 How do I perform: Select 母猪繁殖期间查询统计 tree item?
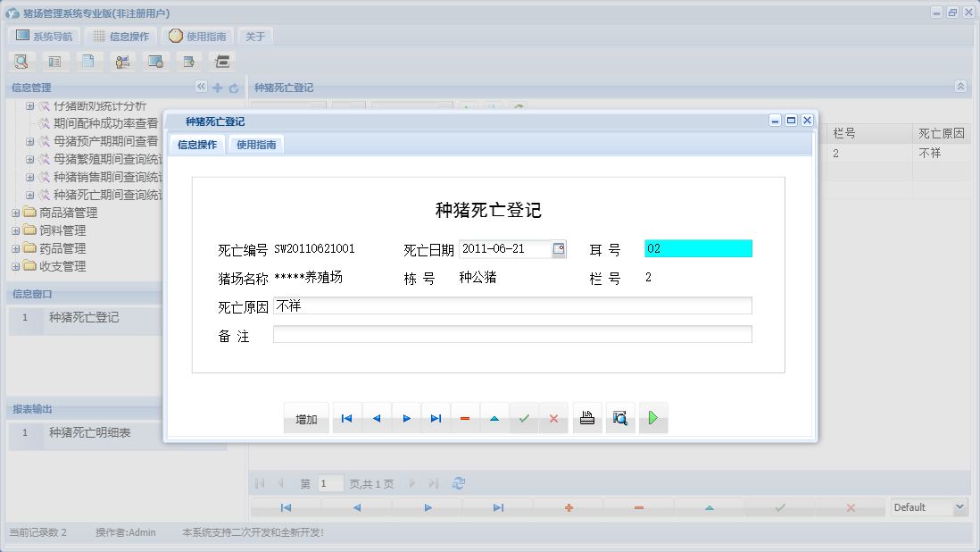pos(107,159)
